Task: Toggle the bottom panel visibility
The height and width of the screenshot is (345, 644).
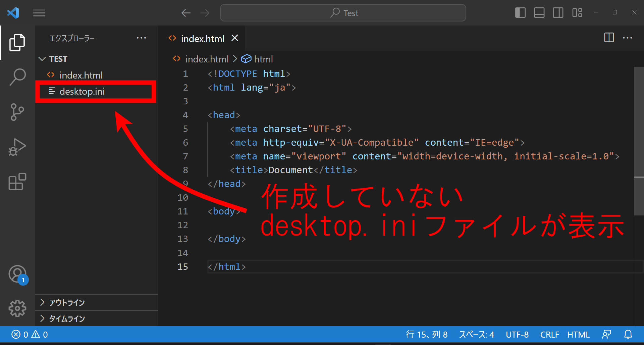Action: [539, 13]
